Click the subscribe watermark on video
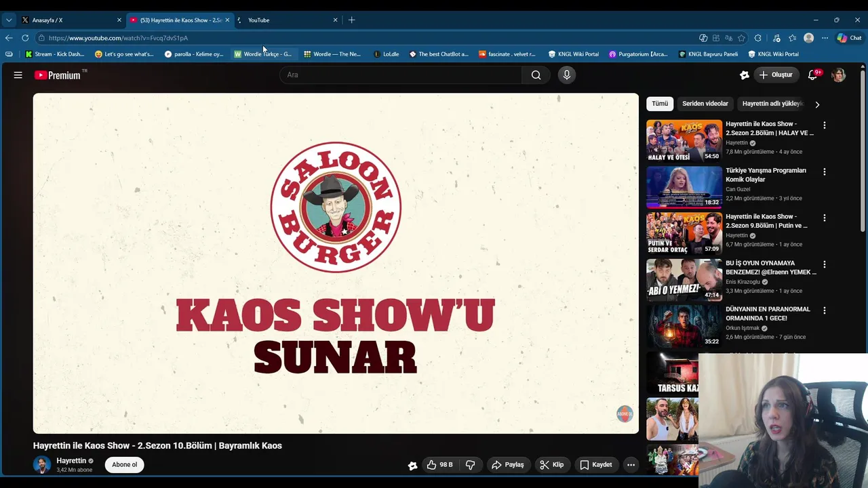This screenshot has width=868, height=488. [x=625, y=413]
